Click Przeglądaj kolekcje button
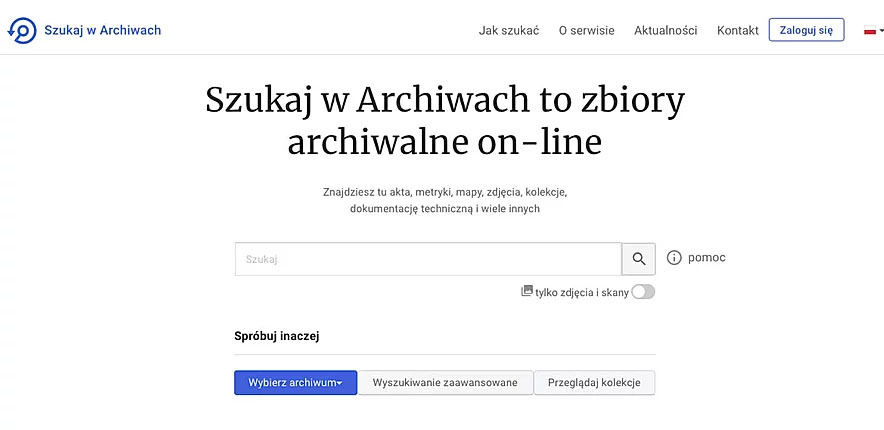This screenshot has width=884, height=430. pyautogui.click(x=594, y=383)
